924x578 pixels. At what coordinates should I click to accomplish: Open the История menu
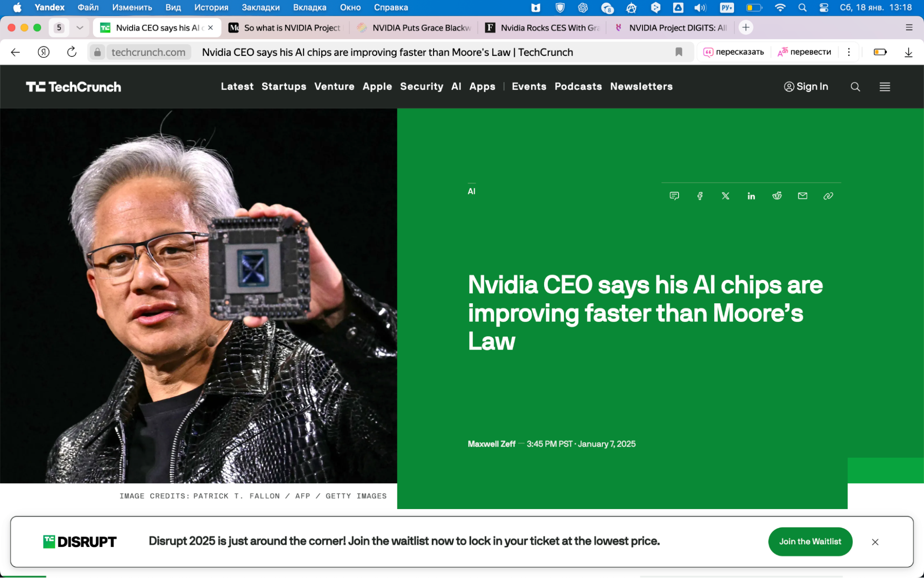pyautogui.click(x=211, y=7)
